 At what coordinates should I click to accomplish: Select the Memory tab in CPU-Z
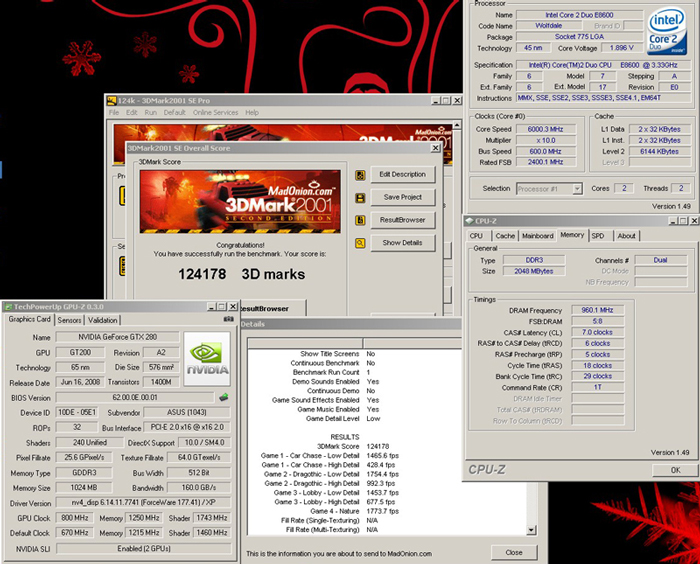(x=572, y=235)
